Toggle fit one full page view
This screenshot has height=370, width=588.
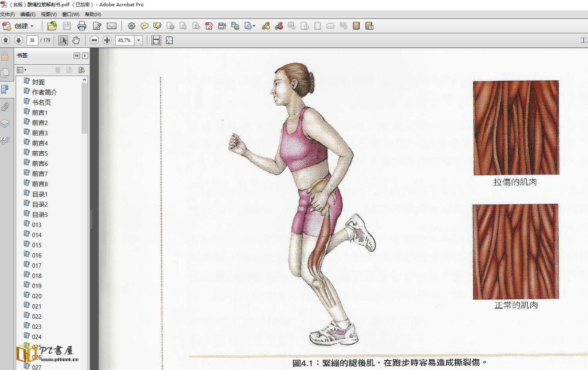(170, 40)
